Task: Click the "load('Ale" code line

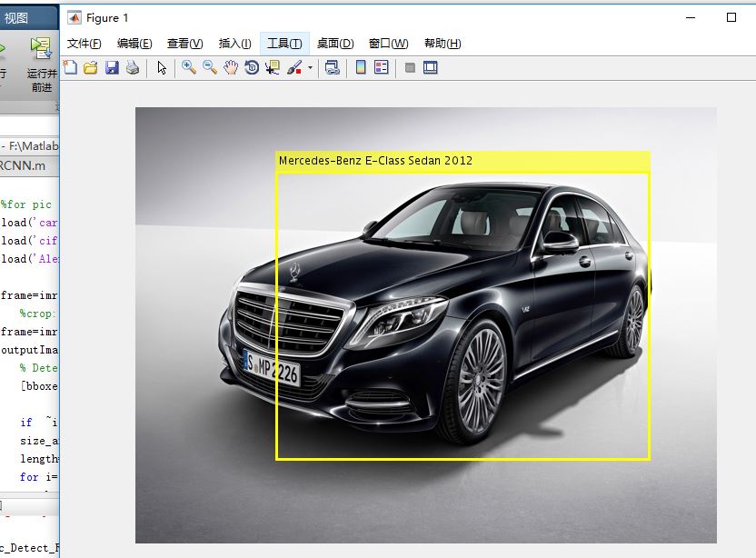Action: pos(29,259)
